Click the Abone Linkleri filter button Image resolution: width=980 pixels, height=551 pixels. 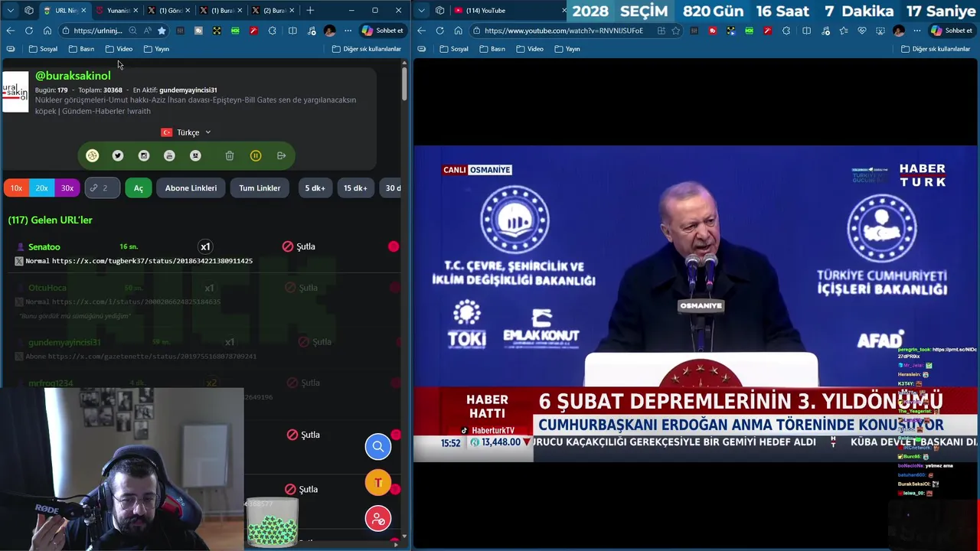(191, 187)
